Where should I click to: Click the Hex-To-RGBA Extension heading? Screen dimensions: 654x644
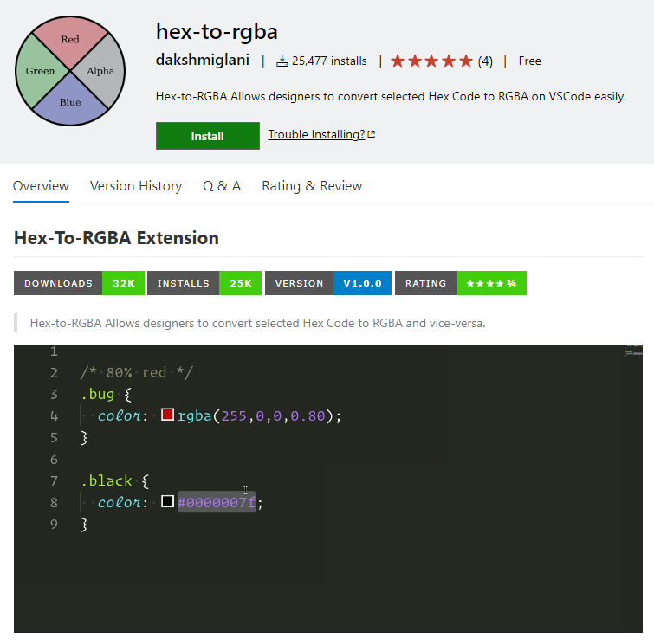point(116,238)
